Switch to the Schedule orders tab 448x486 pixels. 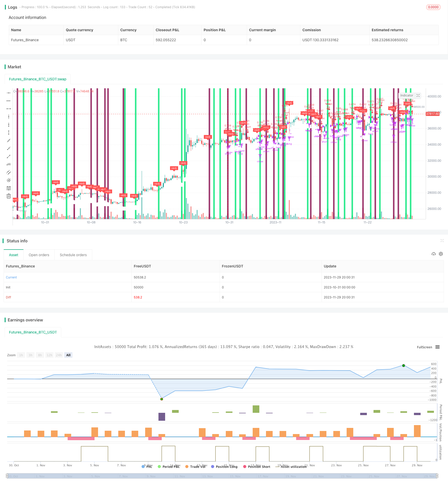(x=73, y=255)
